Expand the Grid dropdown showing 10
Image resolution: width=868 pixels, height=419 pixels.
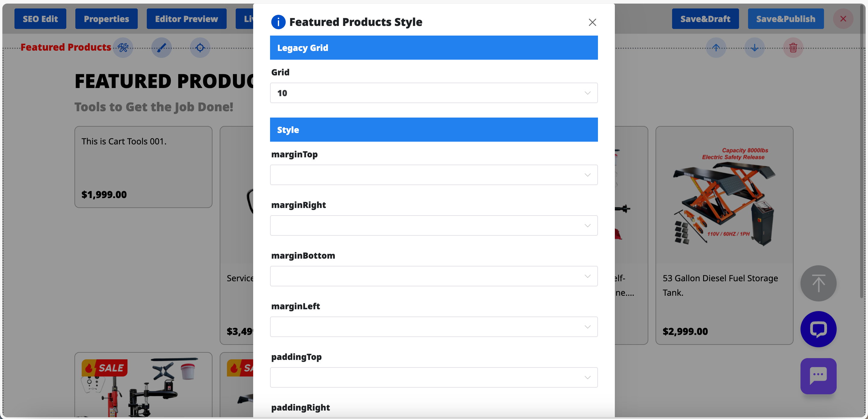(x=434, y=93)
